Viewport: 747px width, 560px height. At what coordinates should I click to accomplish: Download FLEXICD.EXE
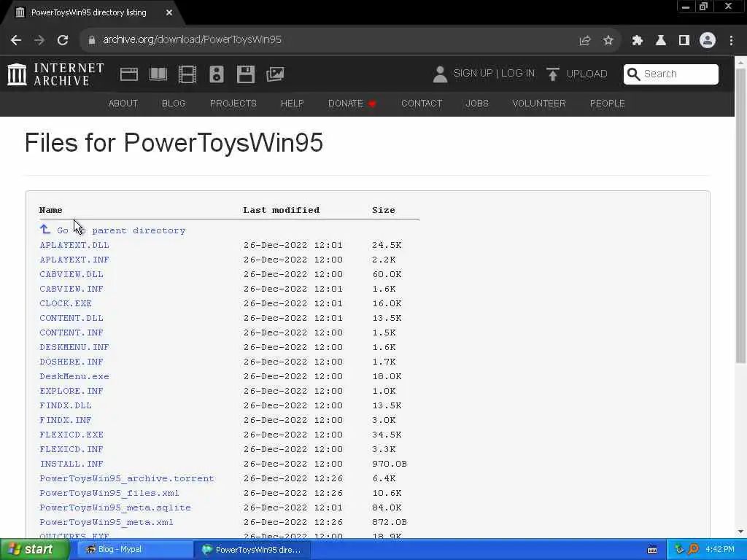click(71, 435)
